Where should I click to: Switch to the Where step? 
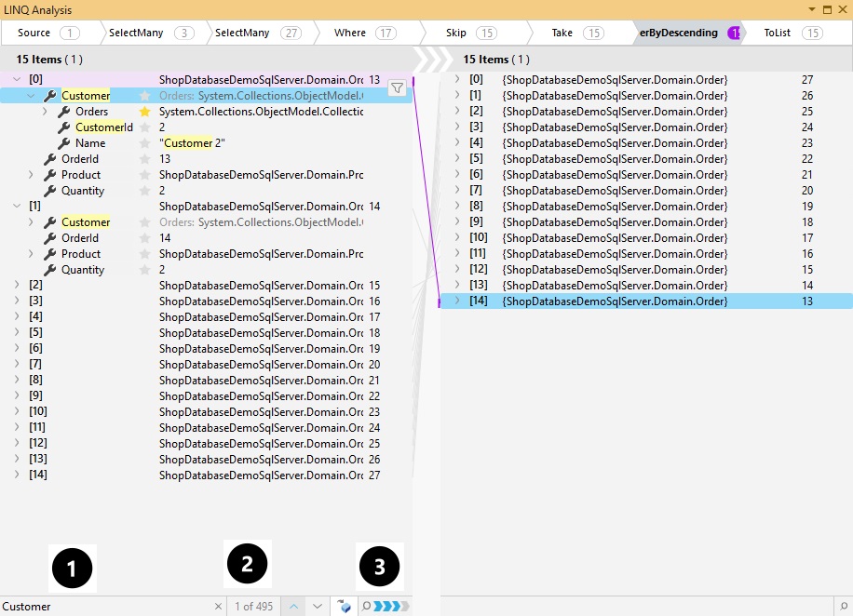pyautogui.click(x=366, y=33)
